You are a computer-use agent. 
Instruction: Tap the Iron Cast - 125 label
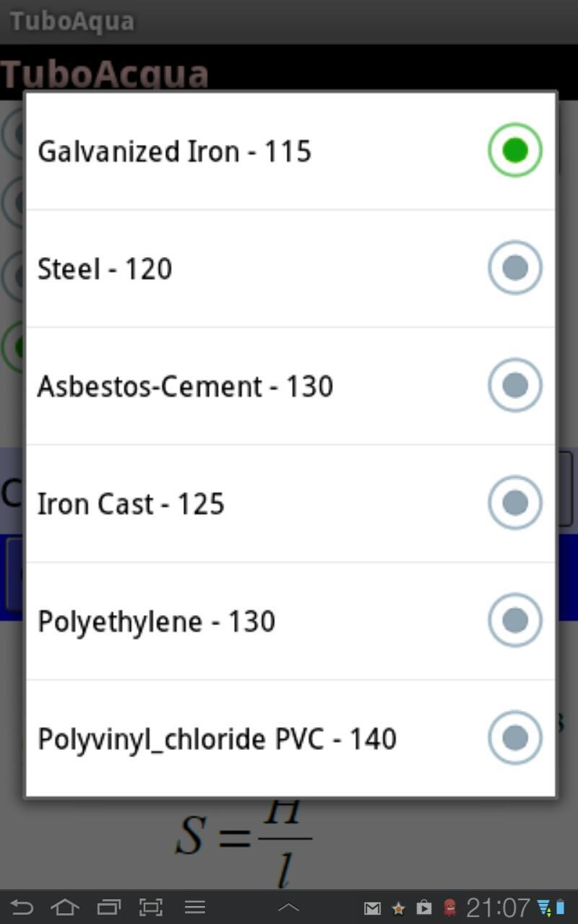point(131,504)
